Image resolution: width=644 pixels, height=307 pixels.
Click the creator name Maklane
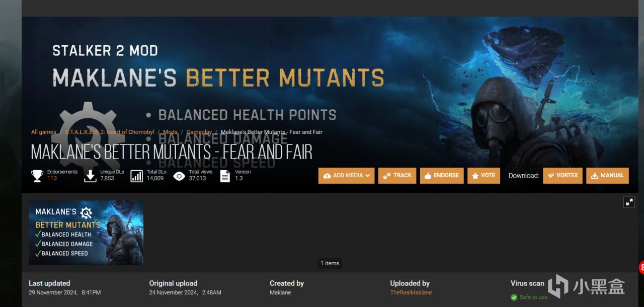click(280, 292)
